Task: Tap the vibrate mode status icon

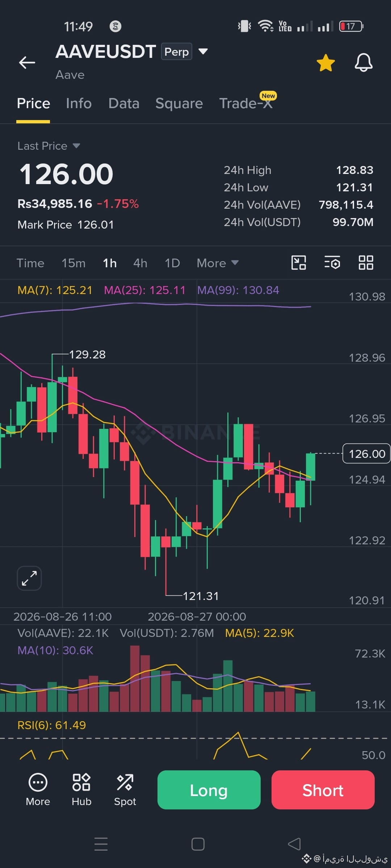Action: 245,26
